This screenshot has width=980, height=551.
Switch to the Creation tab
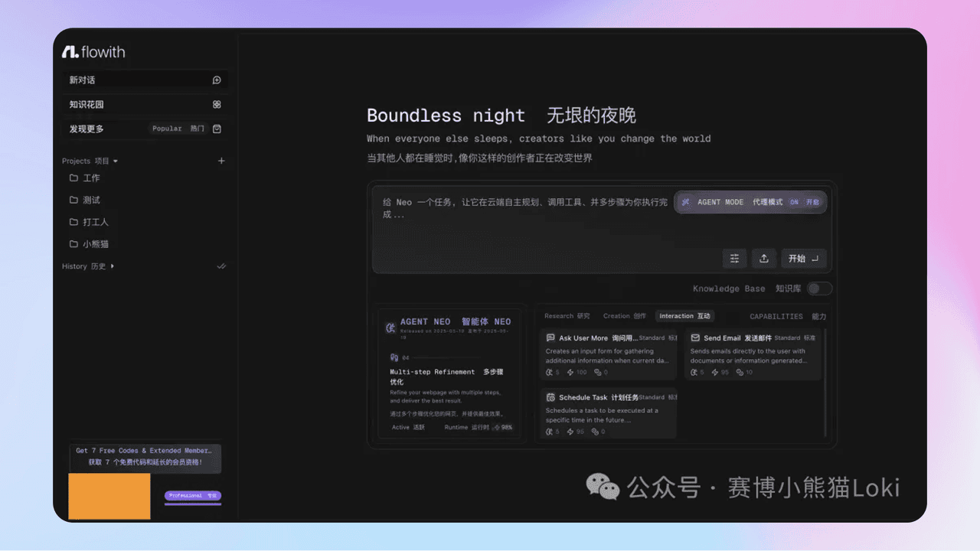624,316
